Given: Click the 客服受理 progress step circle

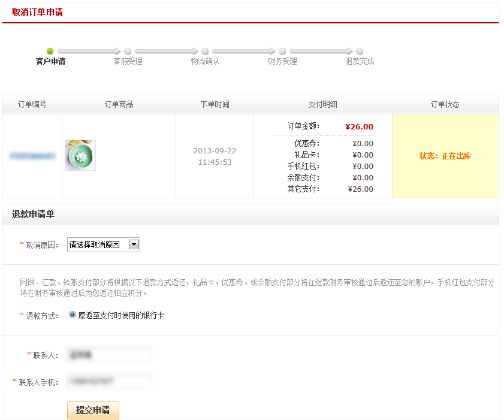Looking at the screenshot, I should (x=127, y=52).
